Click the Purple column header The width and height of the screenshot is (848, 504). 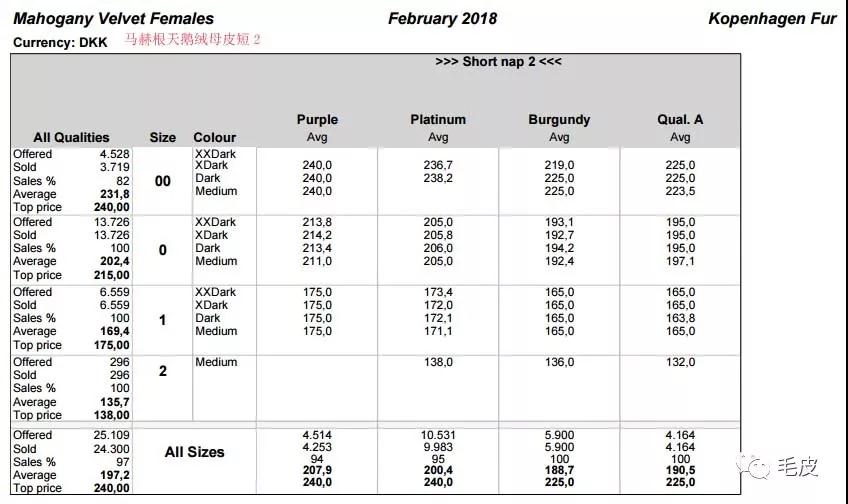[317, 120]
